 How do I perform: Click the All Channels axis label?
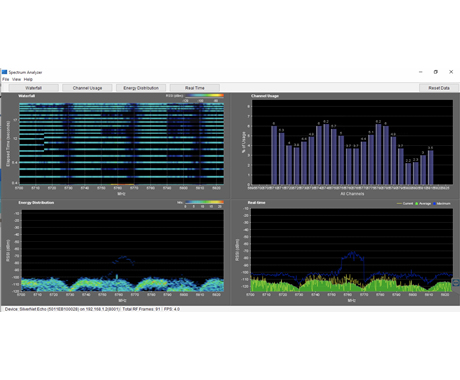352,194
